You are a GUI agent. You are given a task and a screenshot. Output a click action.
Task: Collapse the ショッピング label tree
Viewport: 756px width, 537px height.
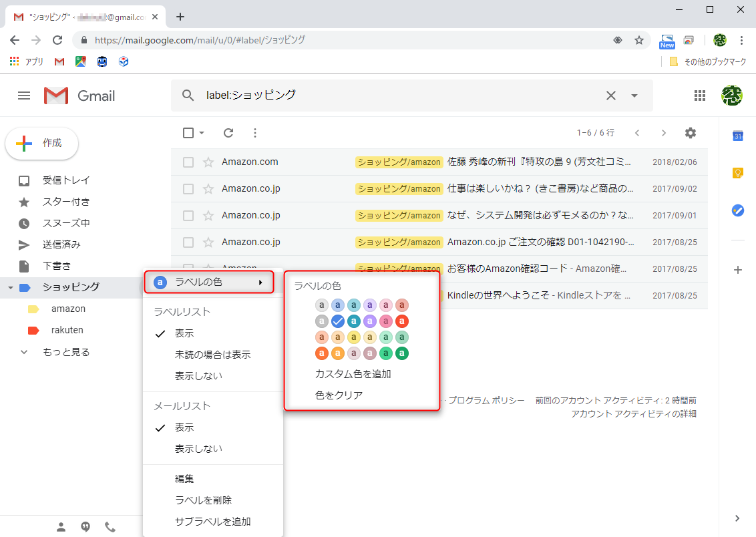pyautogui.click(x=10, y=287)
